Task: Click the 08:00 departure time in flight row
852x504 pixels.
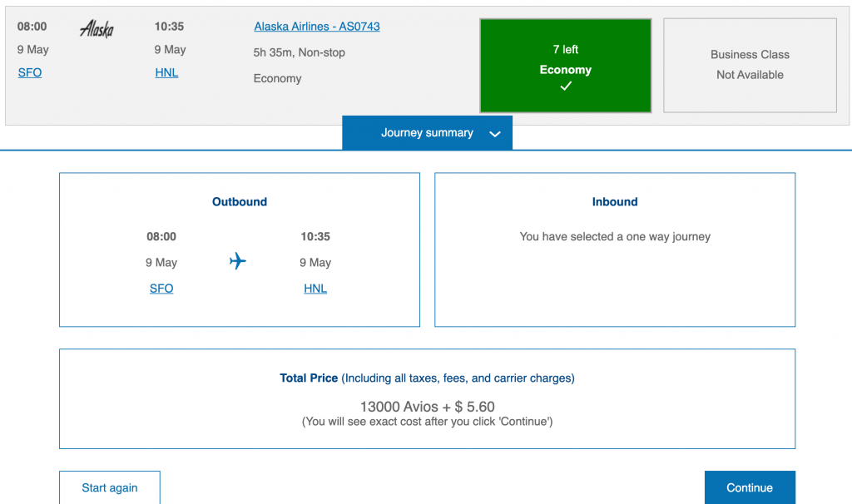Action: coord(32,27)
